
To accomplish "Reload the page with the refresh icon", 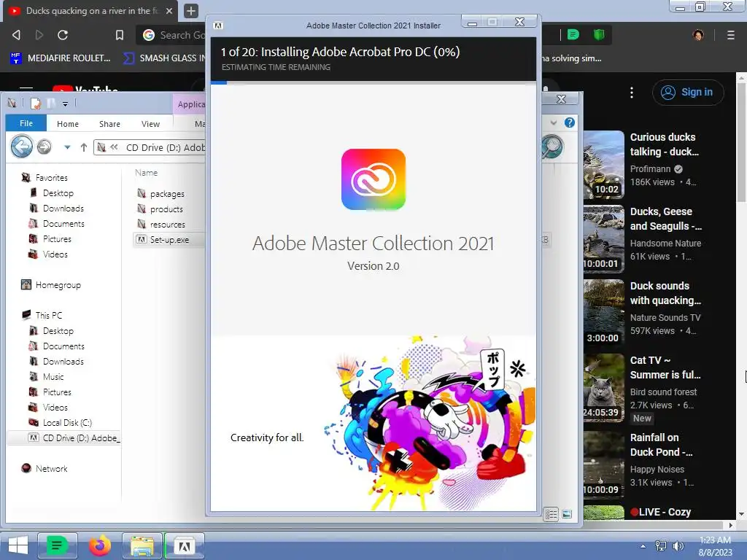I will pyautogui.click(x=63, y=35).
